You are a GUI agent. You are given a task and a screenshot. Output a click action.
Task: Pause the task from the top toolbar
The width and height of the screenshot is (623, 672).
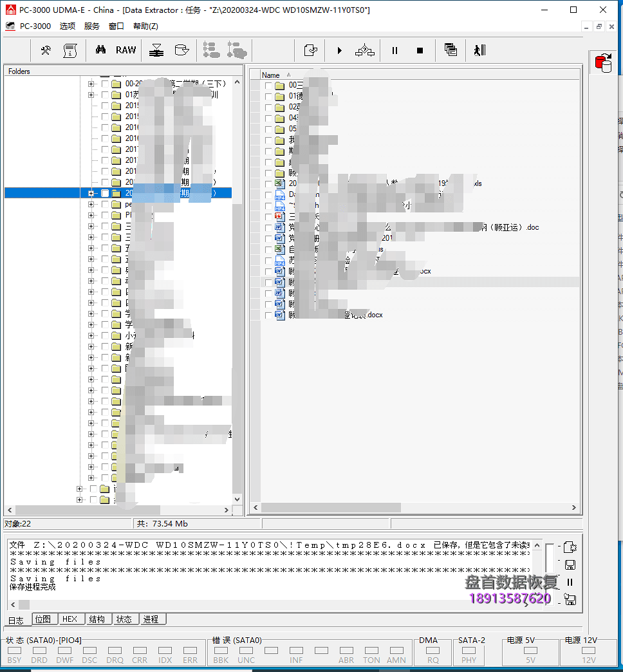coord(395,51)
